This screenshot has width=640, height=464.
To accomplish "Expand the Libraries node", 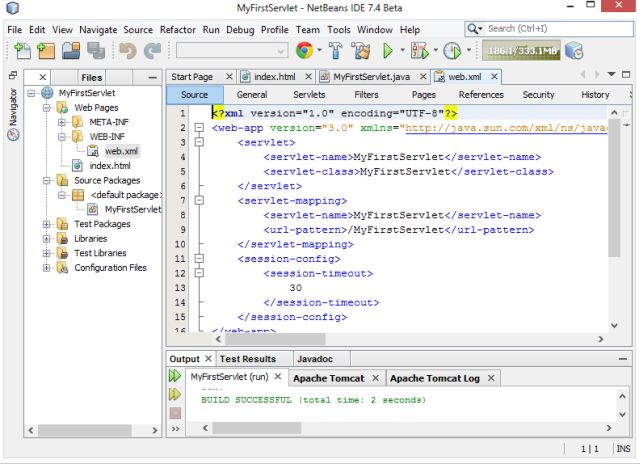I will pos(47,239).
